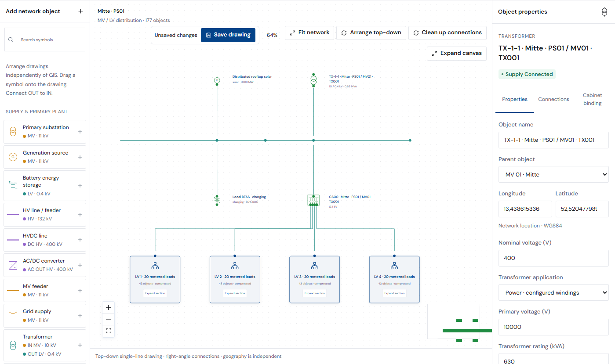
Task: Click the Longitude input field
Action: (525, 209)
